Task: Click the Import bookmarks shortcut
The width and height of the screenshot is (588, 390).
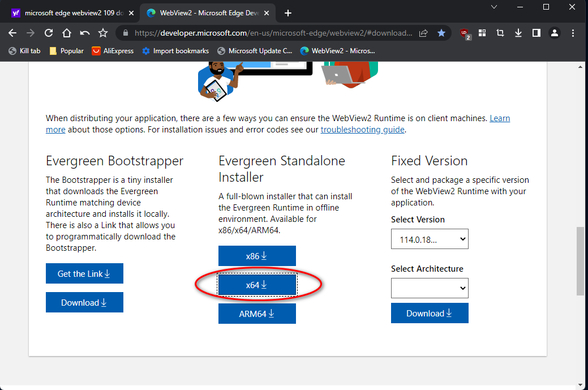Action: click(175, 51)
